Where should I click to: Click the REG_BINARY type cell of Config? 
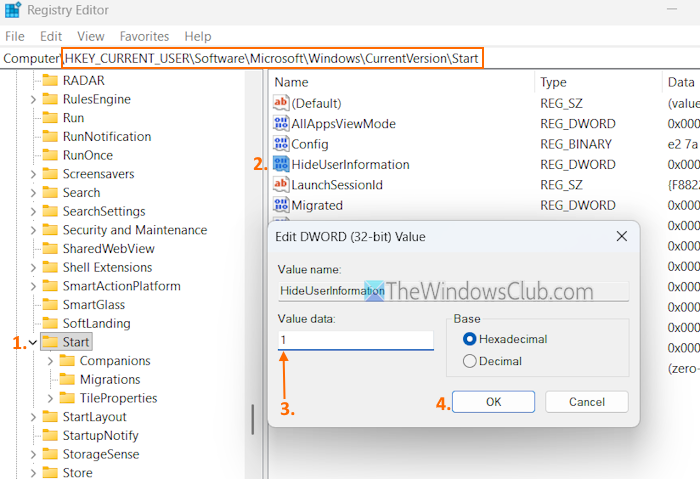[x=576, y=144]
